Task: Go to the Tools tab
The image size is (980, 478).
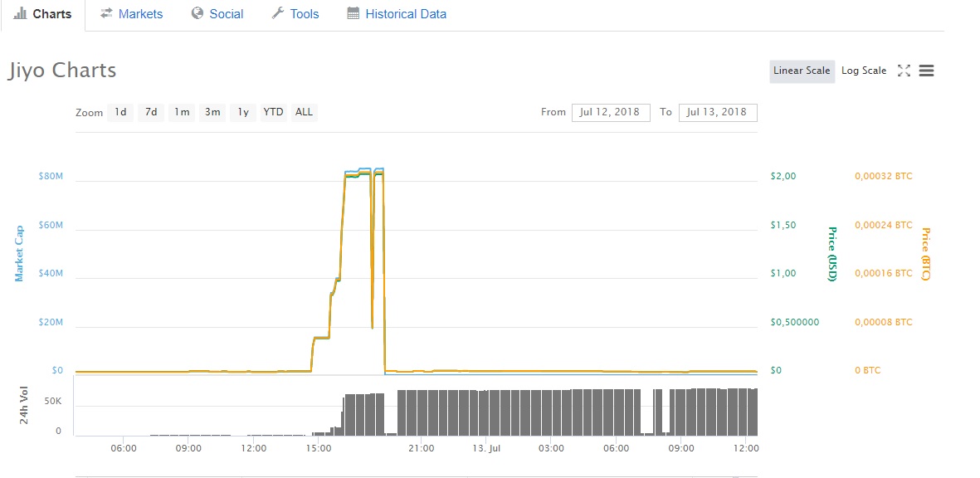Action: (x=295, y=14)
